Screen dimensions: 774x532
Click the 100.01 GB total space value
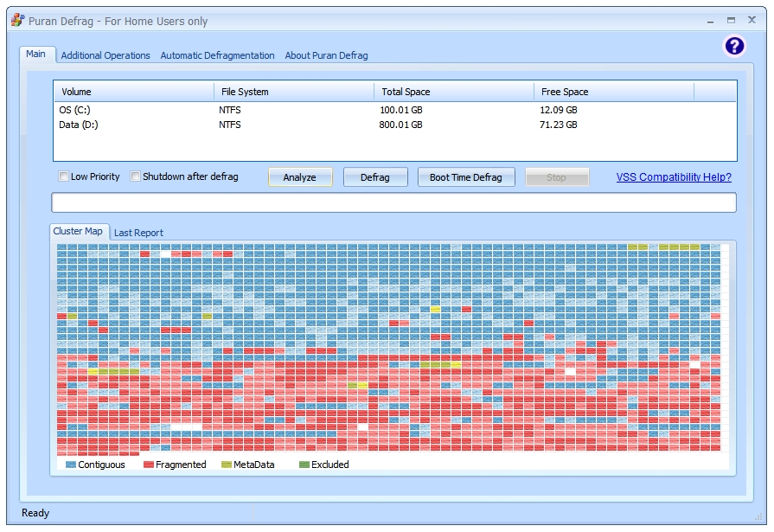click(400, 110)
